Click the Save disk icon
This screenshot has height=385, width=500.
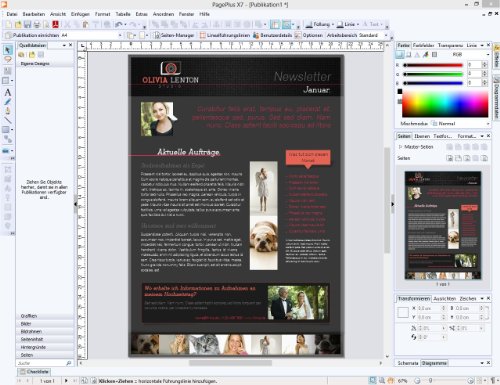[x=27, y=24]
